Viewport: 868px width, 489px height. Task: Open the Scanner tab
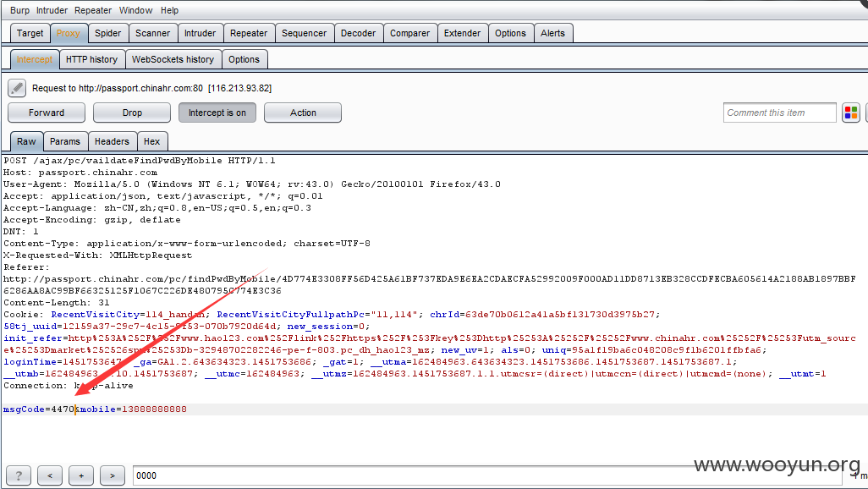pyautogui.click(x=153, y=33)
